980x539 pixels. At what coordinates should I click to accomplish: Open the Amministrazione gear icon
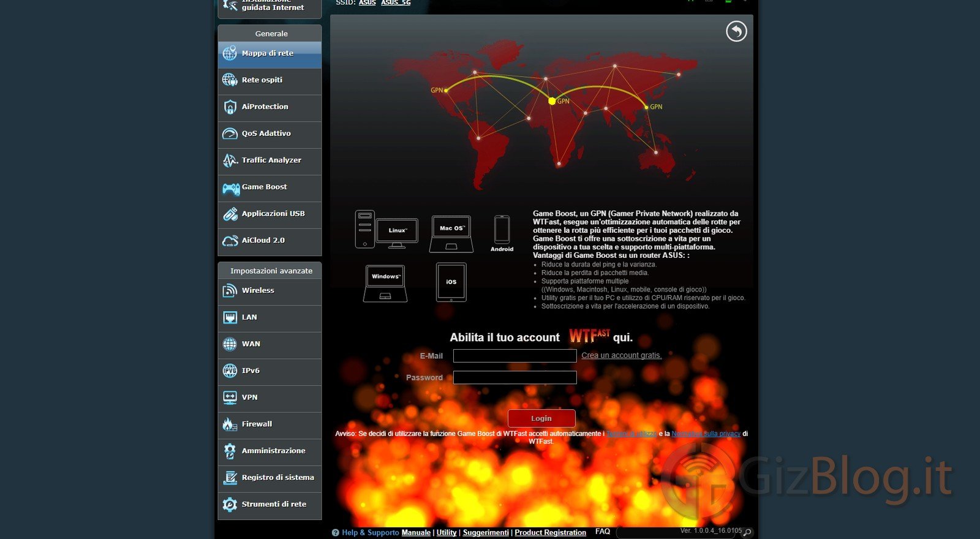coord(230,451)
